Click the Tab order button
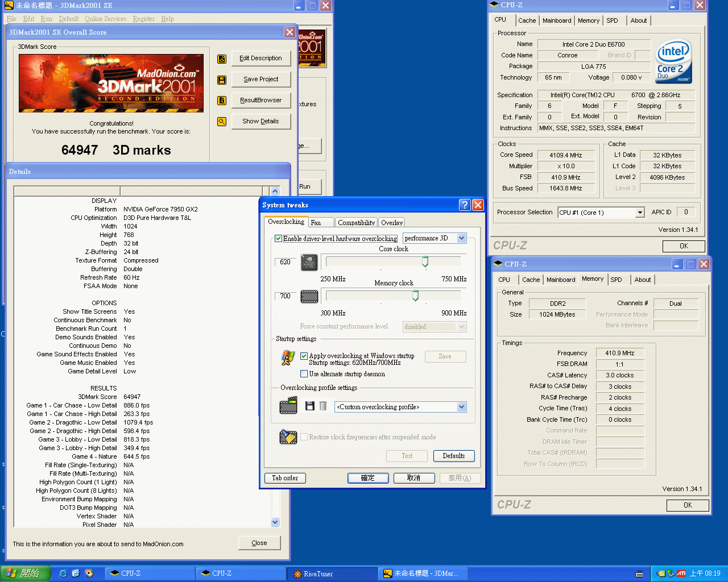Screen dimensions: 728x582 coord(285,479)
